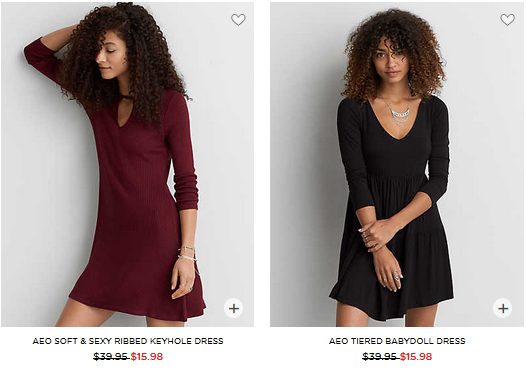
Task: Click the crossed-out $39.95 under Babydoll Dress
Action: point(380,356)
